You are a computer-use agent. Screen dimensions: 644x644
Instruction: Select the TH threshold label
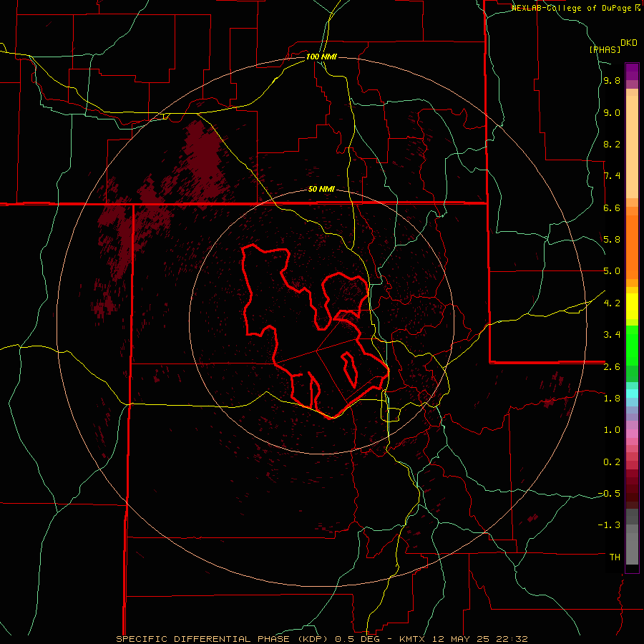click(615, 557)
